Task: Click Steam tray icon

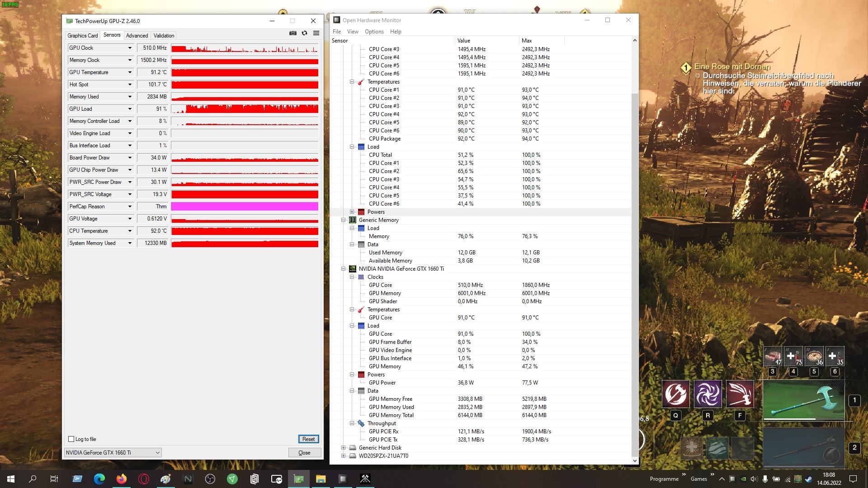Action: (808, 479)
